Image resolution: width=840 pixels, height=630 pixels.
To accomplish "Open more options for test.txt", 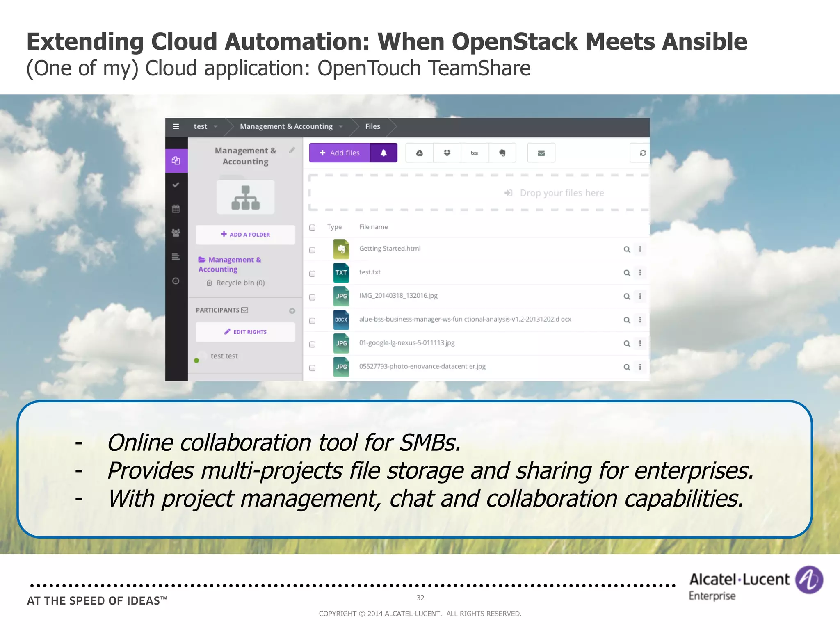I will tap(640, 272).
